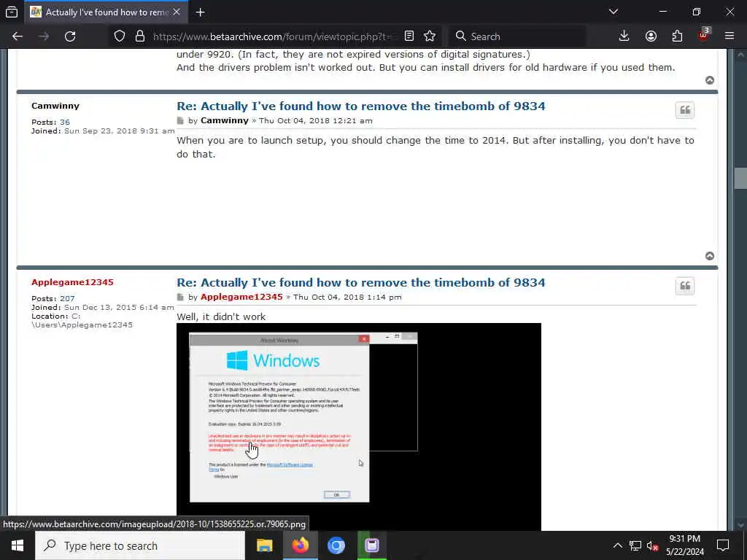Click the site security padlock icon
Viewport: 747px width, 560px height.
(139, 36)
